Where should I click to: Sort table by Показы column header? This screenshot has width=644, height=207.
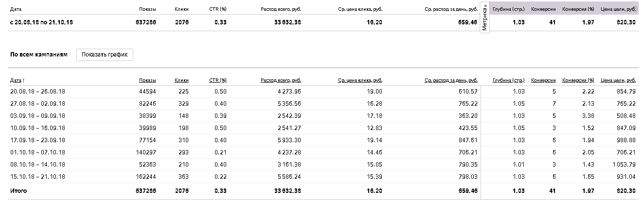[x=147, y=80]
